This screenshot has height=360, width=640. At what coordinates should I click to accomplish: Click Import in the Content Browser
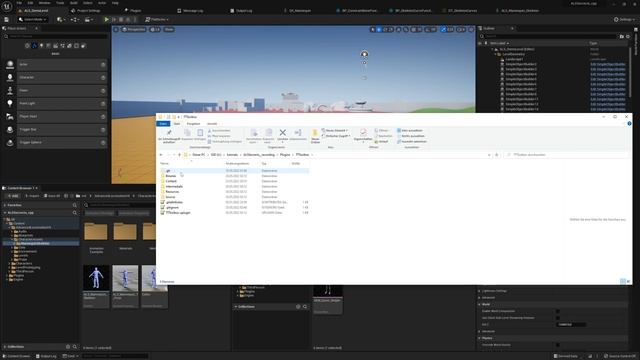click(x=32, y=196)
